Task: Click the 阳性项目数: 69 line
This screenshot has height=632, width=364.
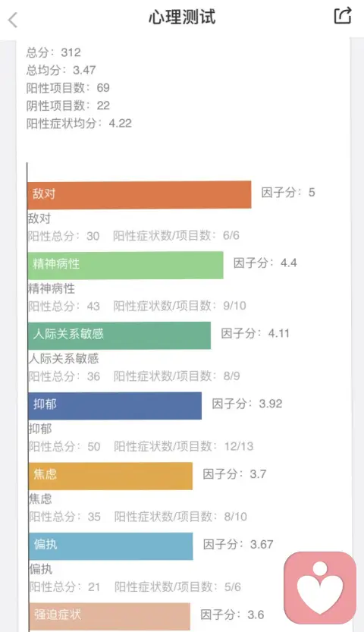Action: click(68, 88)
